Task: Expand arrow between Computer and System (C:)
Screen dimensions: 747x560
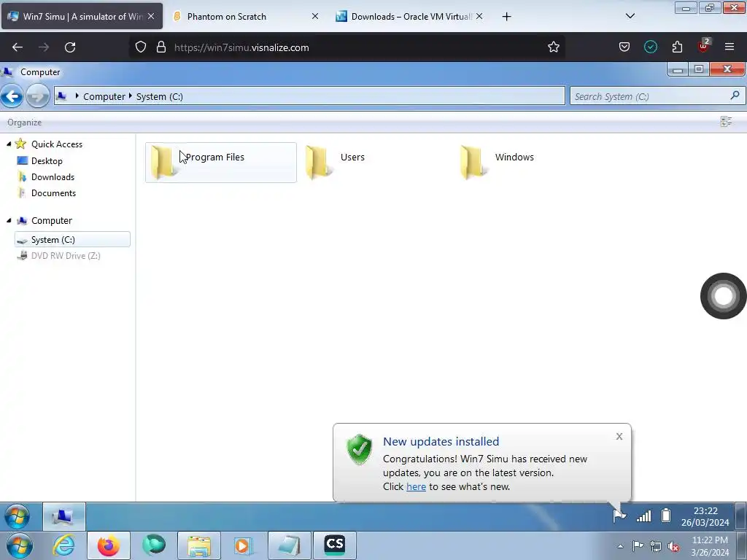Action: (130, 96)
